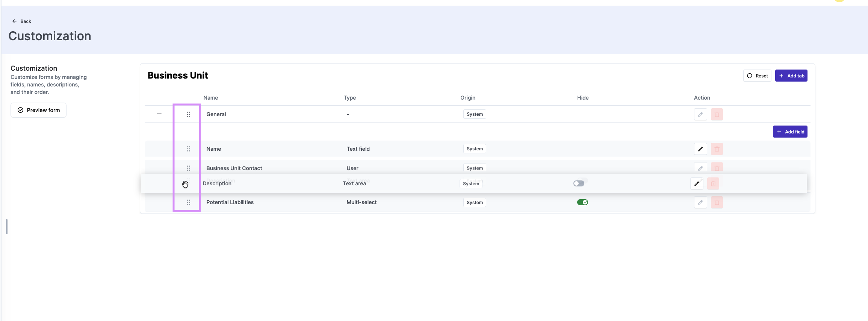Collapse the General section
Image resolution: width=868 pixels, height=321 pixels.
coord(159,114)
